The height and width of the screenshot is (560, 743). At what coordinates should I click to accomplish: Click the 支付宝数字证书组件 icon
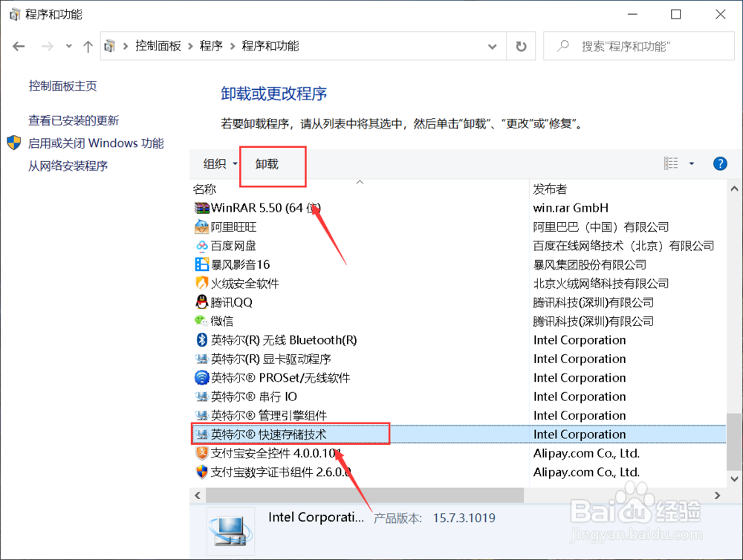point(202,472)
